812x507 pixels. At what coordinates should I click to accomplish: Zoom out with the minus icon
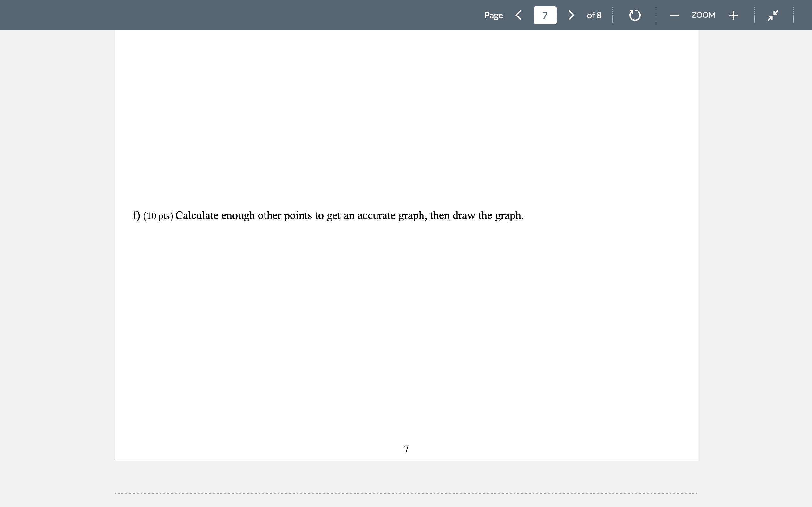click(x=674, y=15)
